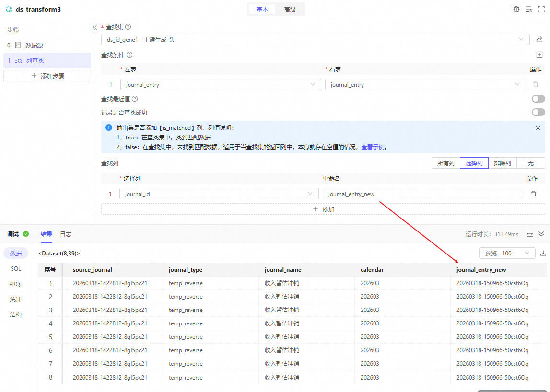Switch to the 高级 tab
This screenshot has height=392, width=550.
pyautogui.click(x=290, y=9)
